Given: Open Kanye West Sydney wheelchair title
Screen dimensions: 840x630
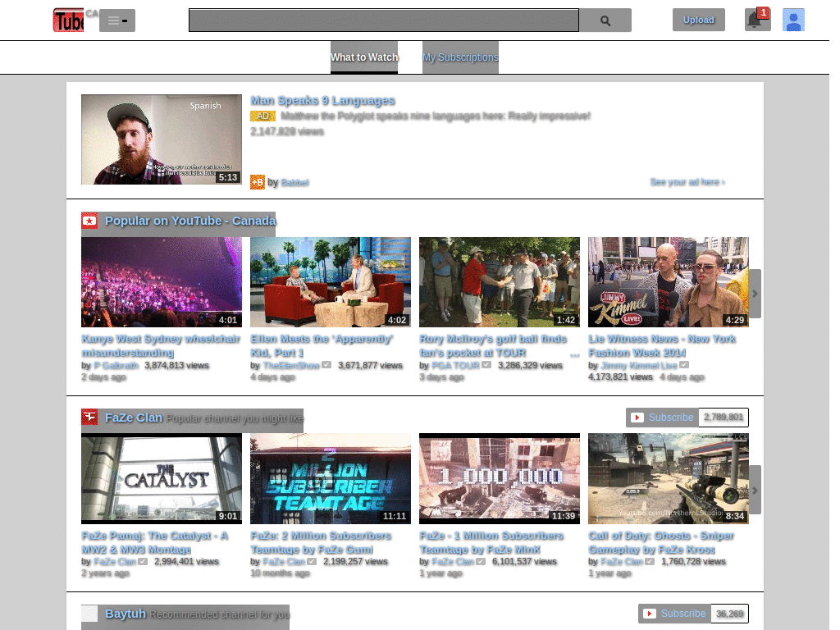Looking at the screenshot, I should point(161,345).
